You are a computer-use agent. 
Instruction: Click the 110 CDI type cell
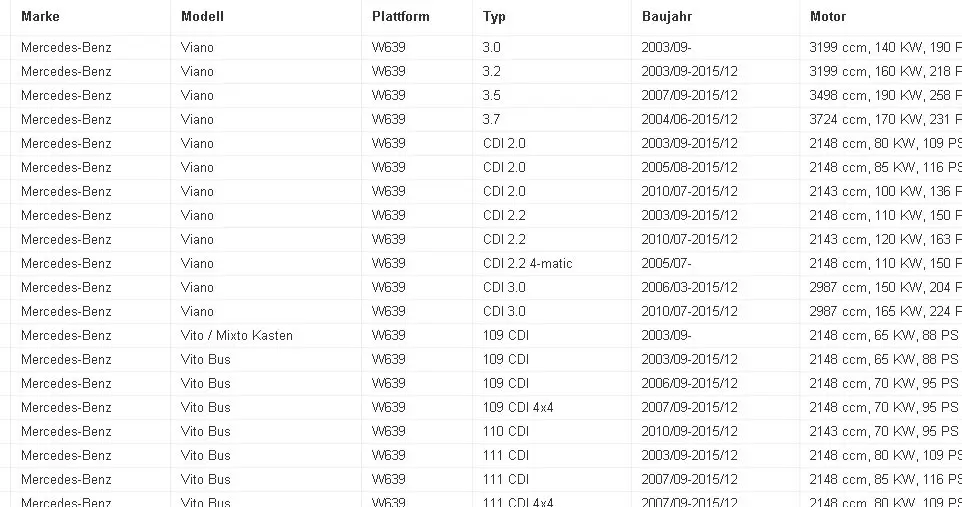pos(505,431)
